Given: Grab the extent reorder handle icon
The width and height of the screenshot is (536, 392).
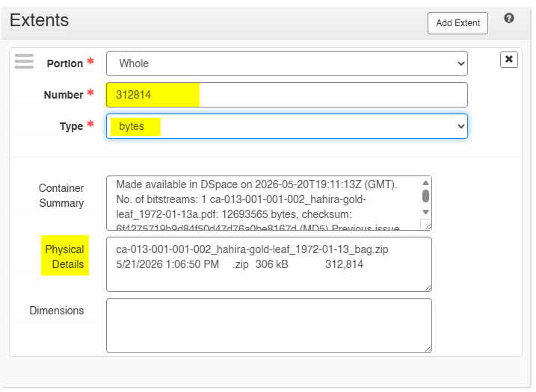Looking at the screenshot, I should coord(24,61).
